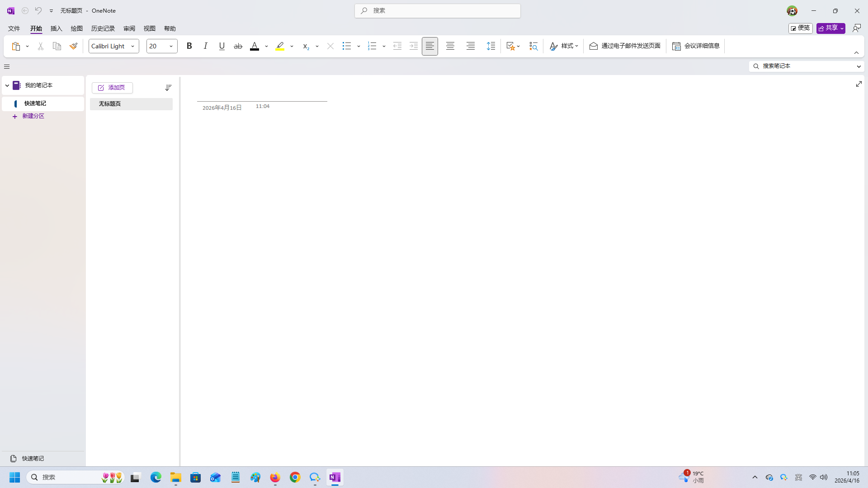868x488 pixels.
Task: Open the 插入 ribbon tab
Action: coord(56,28)
